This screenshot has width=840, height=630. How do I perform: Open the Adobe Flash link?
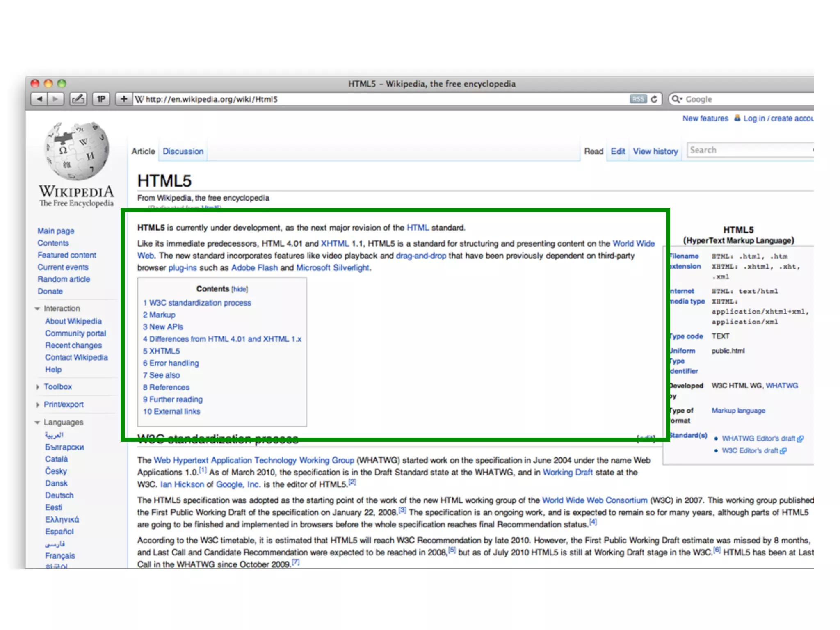[x=254, y=268]
